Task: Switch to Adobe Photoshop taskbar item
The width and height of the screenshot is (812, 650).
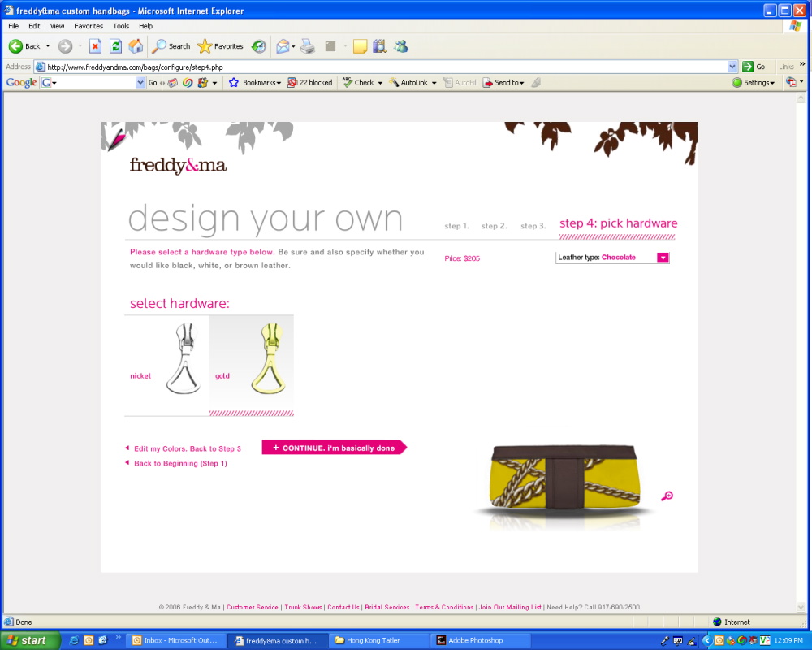Action: 480,641
